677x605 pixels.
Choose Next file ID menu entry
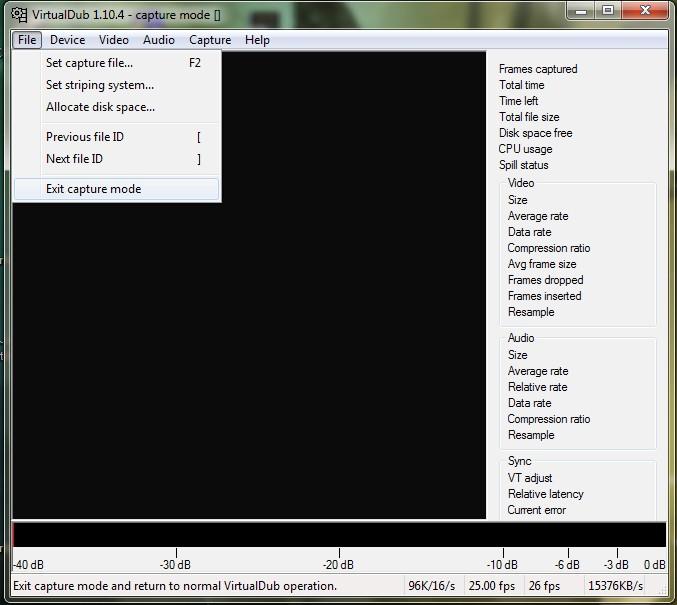[x=117, y=159]
